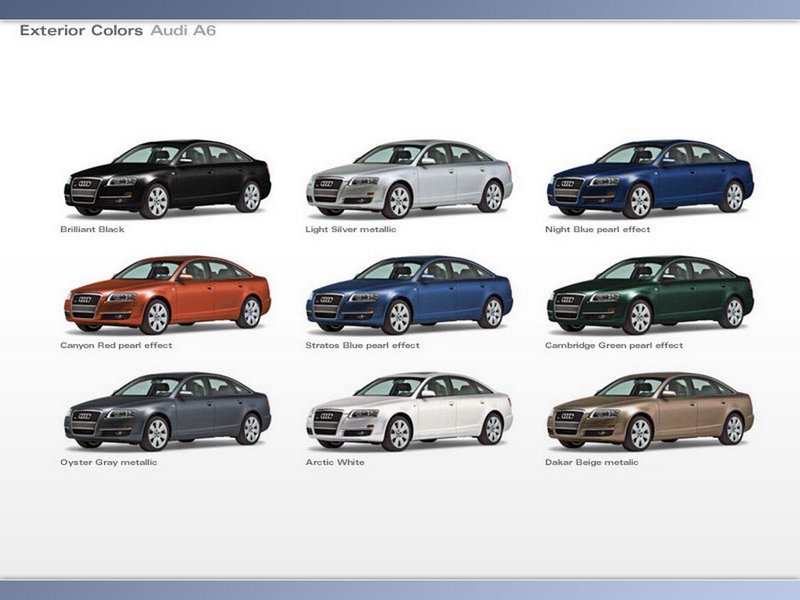Click the 'Canyon Red pearl effect' label
The width and height of the screenshot is (800, 600).
coord(116,345)
